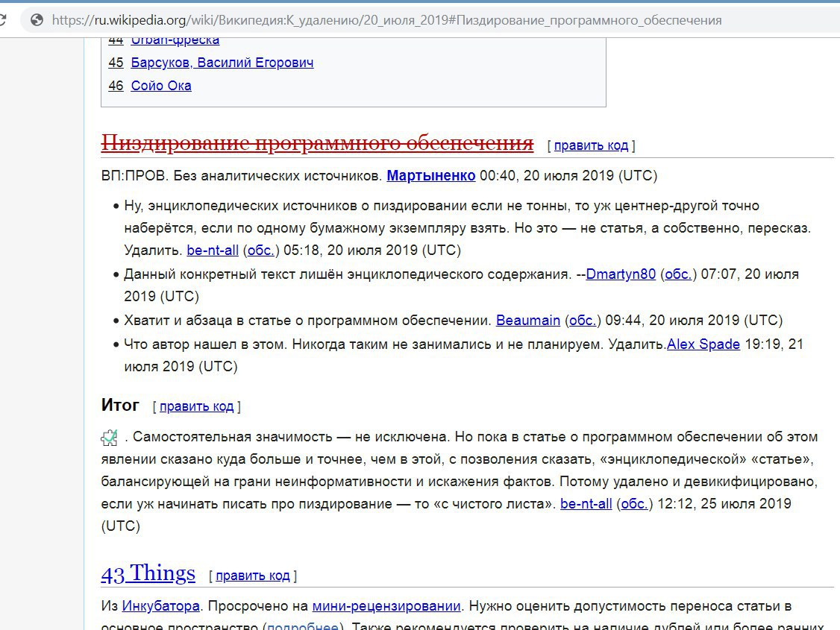Click the globe site info icon

[x=37, y=20]
